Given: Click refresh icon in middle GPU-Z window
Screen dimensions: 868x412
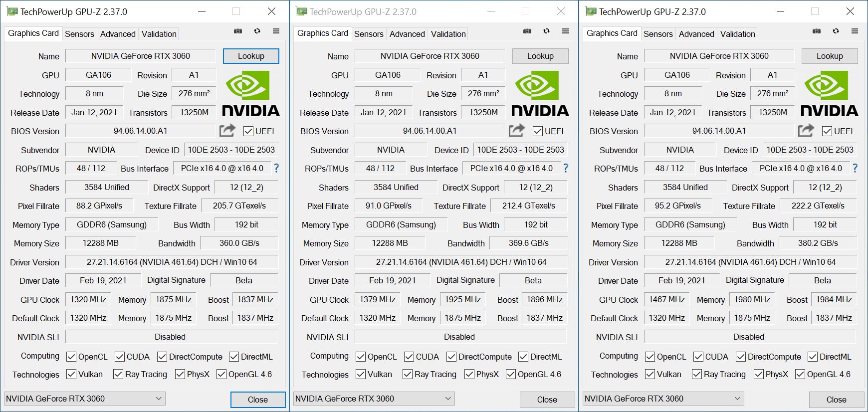Looking at the screenshot, I should coord(546,31).
